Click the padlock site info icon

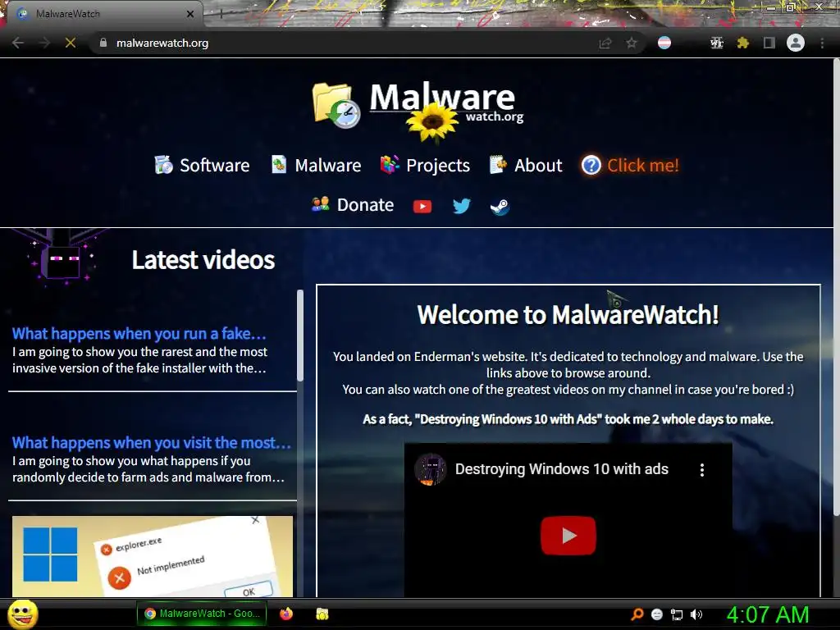coord(103,43)
